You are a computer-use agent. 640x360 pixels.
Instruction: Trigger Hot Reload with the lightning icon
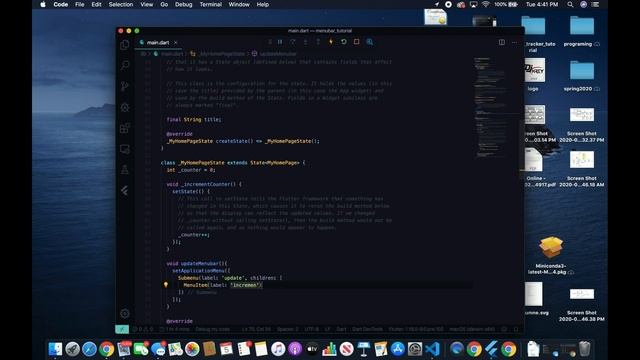(x=331, y=42)
